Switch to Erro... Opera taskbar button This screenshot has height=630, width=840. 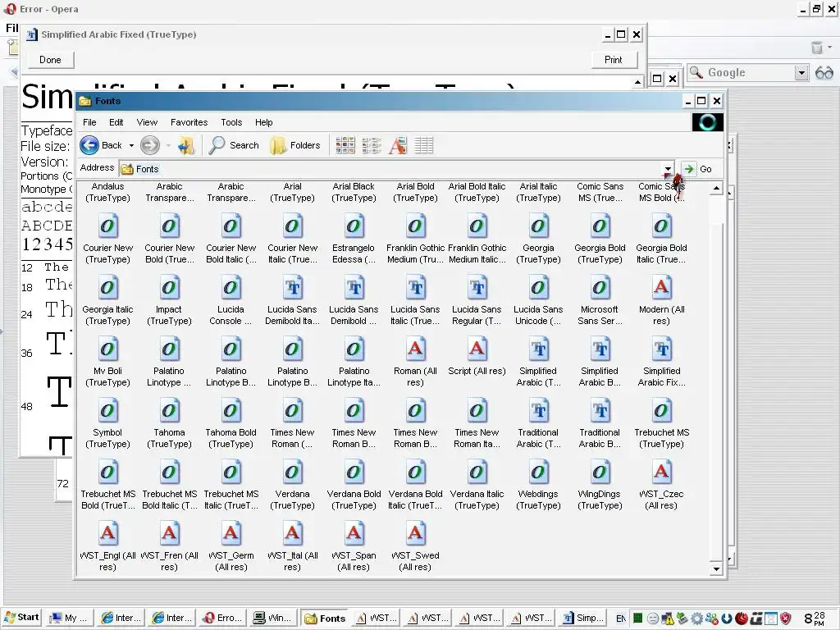click(223, 619)
